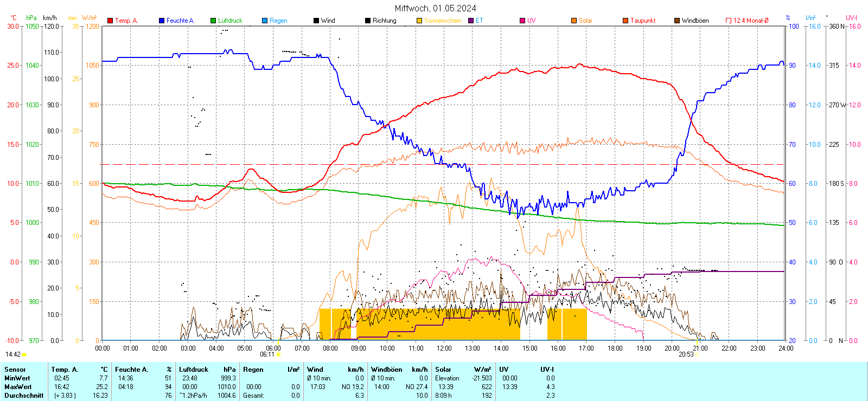This screenshot has height=401, width=868.
Task: Click the sun icon beside 14:42
Action: pos(24,354)
